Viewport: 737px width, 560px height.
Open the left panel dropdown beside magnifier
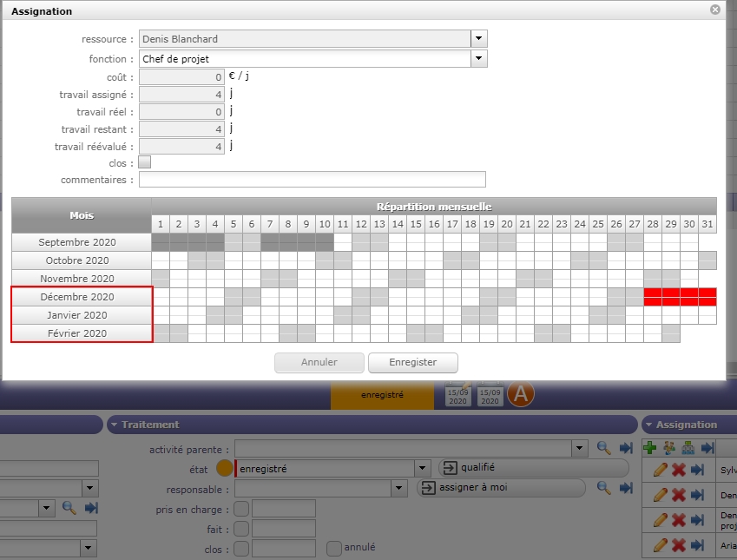pos(46,508)
